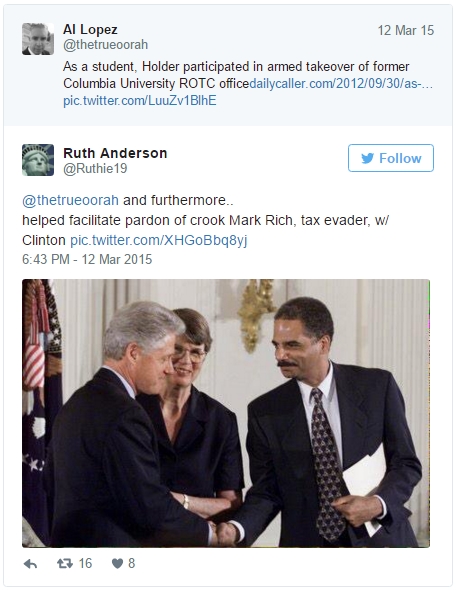Click the 6:43 PM - 12 Mar 2015 timestamp
This screenshot has width=456, height=591.
[x=87, y=259]
